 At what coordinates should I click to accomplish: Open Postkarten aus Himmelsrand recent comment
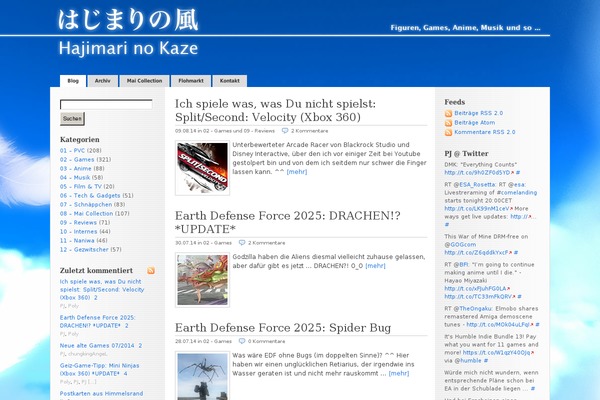click(x=101, y=393)
